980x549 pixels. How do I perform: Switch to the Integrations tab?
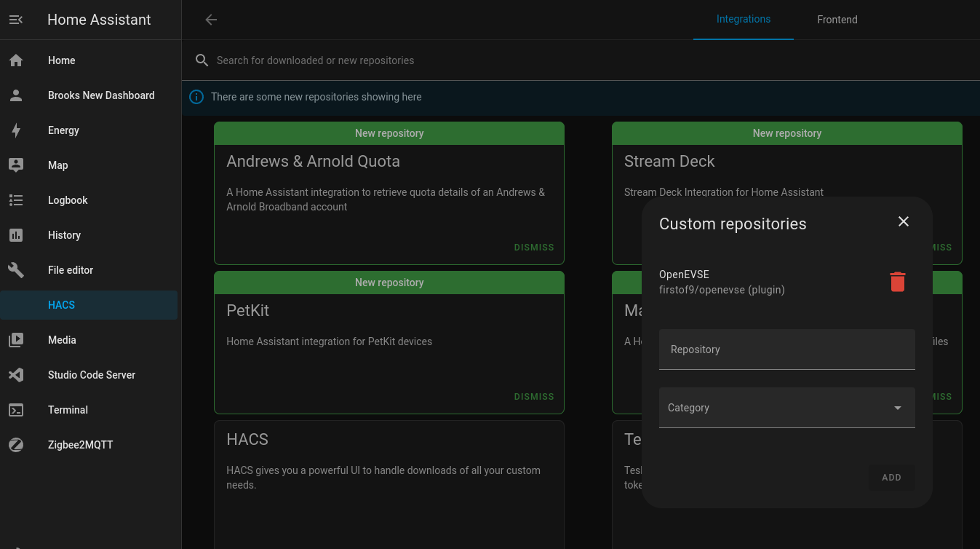(x=744, y=20)
